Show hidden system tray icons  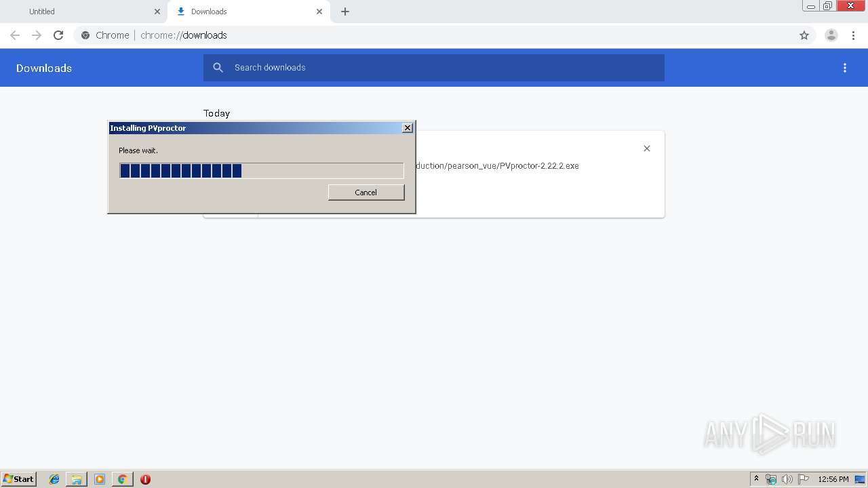(x=757, y=479)
